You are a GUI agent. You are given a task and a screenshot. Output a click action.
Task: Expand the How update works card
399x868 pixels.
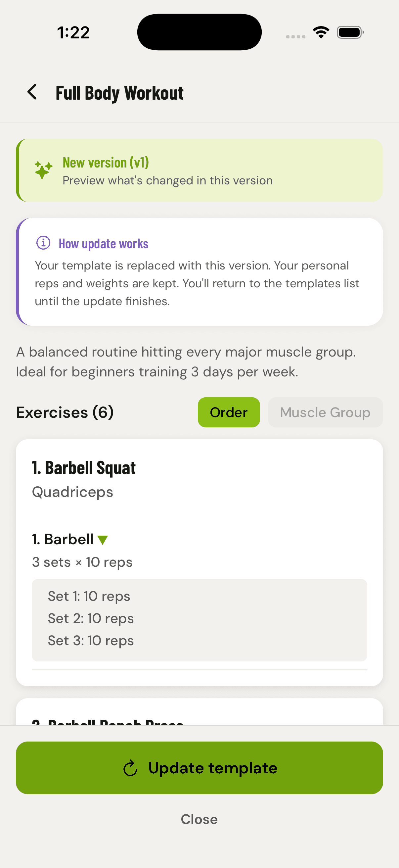[x=199, y=271]
